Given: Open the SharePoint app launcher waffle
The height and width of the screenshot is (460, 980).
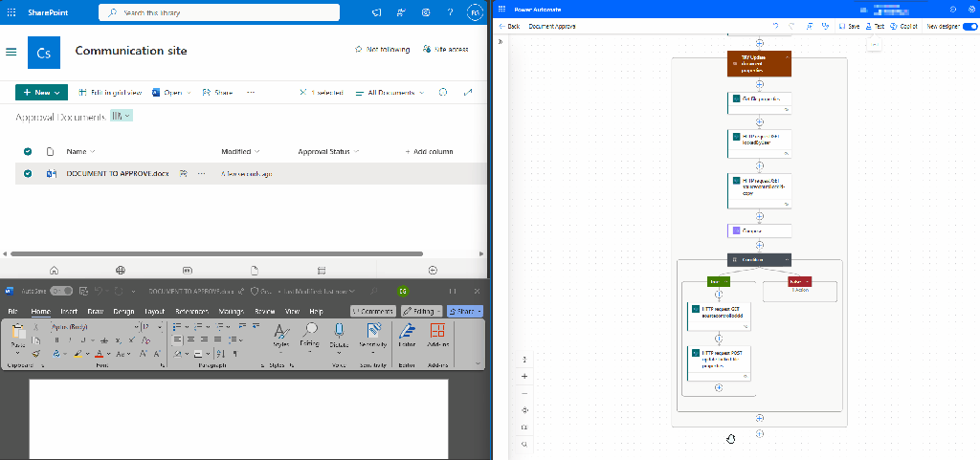Looking at the screenshot, I should coord(11,12).
